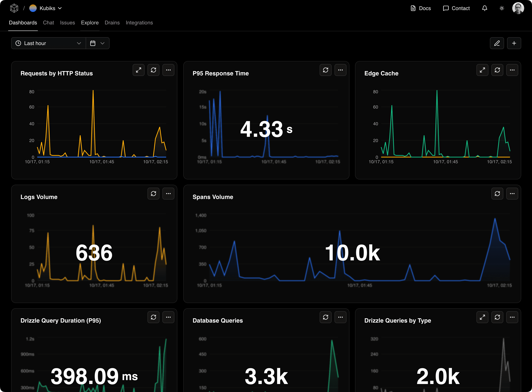Viewport: 532px width, 392px height.
Task: Click the notification bell icon
Action: 484,8
